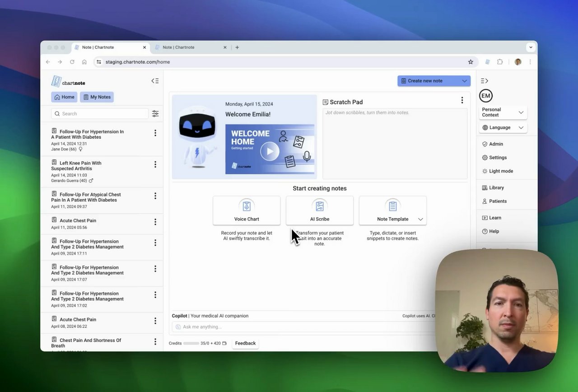578x392 pixels.
Task: Open Settings from the right sidebar
Action: tap(494, 158)
